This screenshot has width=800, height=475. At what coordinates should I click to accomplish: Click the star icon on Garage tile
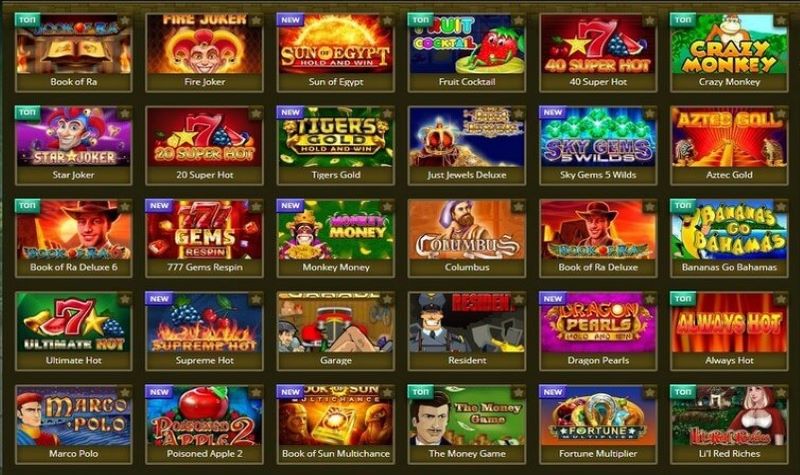[x=387, y=299]
